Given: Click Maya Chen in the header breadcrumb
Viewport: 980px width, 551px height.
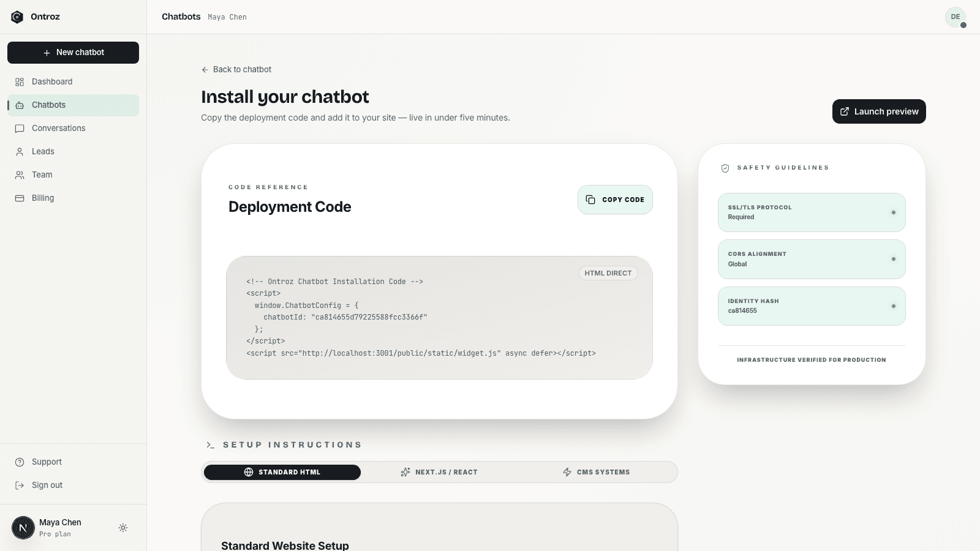Looking at the screenshot, I should (227, 18).
